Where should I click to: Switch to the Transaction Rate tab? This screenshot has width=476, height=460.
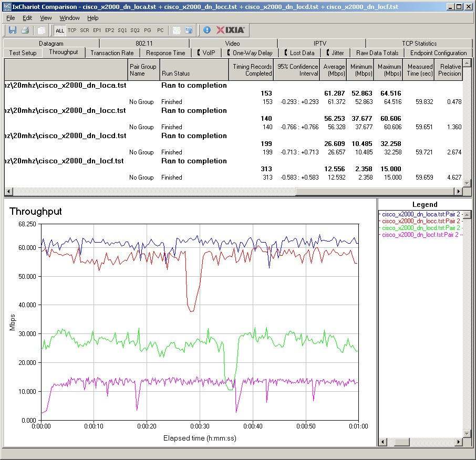[112, 53]
